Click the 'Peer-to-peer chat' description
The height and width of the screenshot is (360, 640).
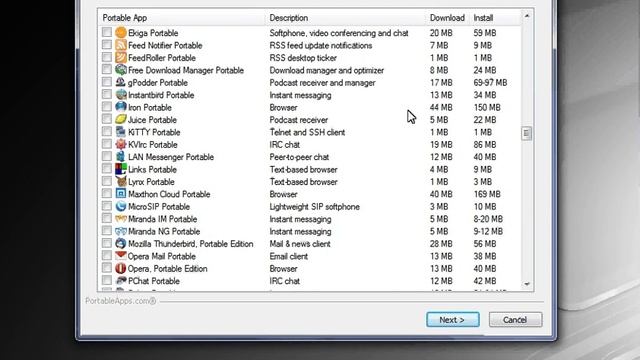(x=299, y=157)
